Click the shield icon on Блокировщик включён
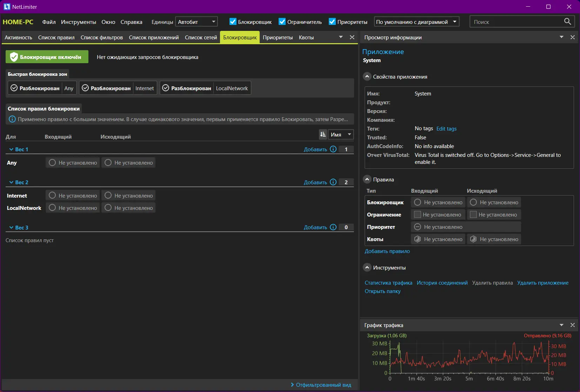Image resolution: width=580 pixels, height=392 pixels. 14,57
